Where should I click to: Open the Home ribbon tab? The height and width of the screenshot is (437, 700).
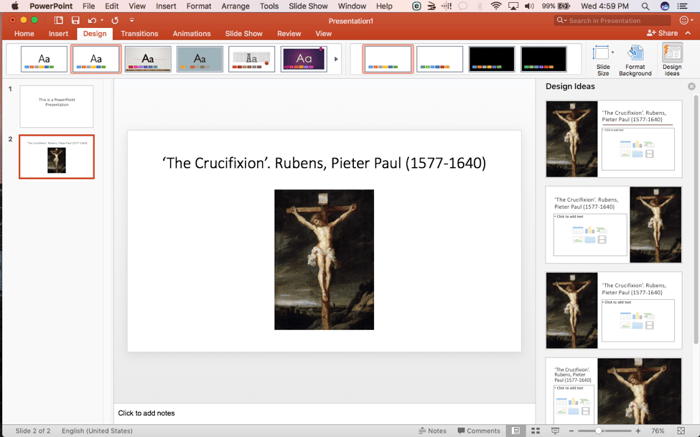coord(24,33)
